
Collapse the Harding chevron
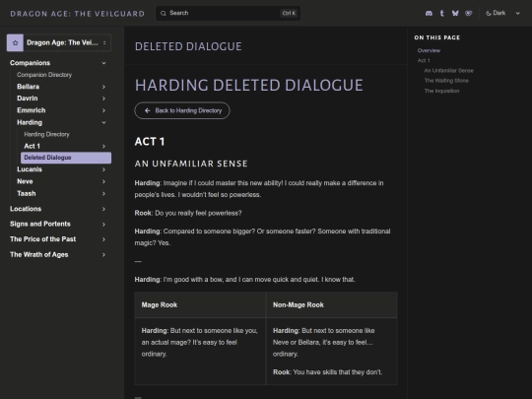[x=103, y=122]
